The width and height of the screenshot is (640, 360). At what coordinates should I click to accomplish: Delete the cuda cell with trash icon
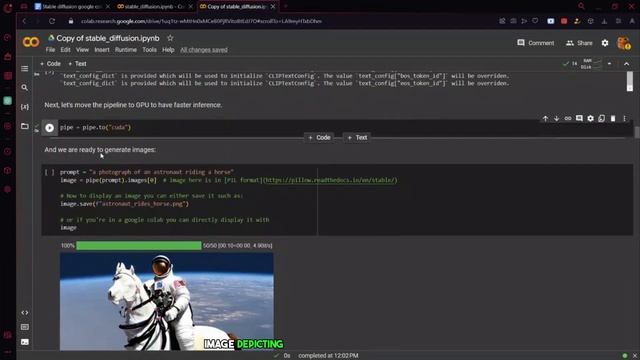click(x=613, y=118)
